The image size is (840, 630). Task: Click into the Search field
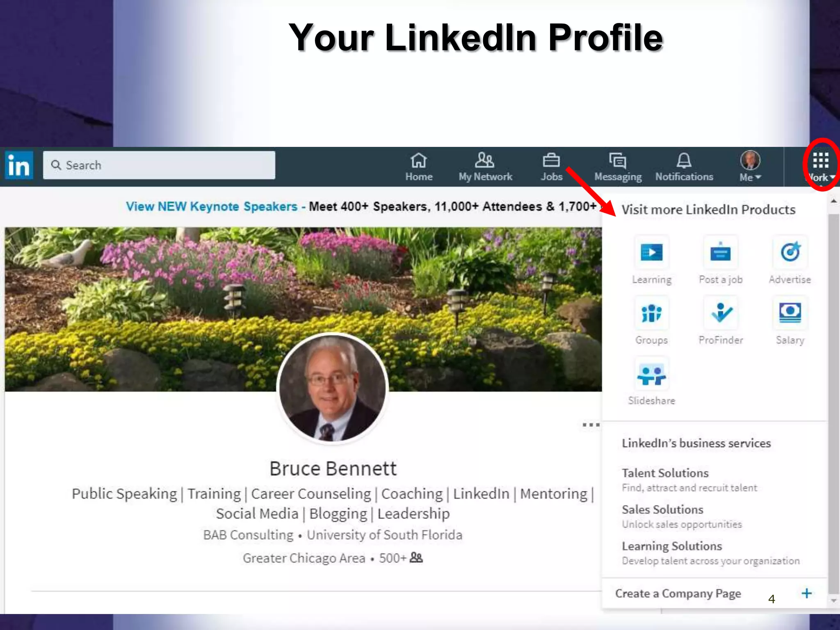point(159,165)
